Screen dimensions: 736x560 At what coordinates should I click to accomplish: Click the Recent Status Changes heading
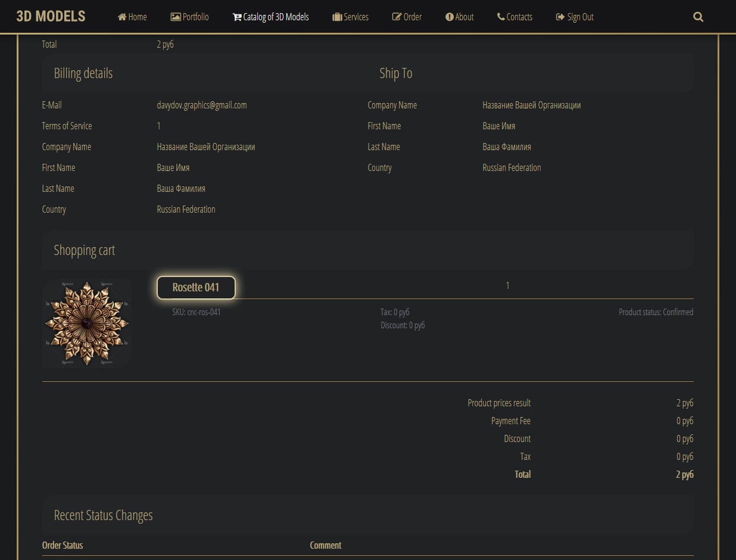(103, 515)
